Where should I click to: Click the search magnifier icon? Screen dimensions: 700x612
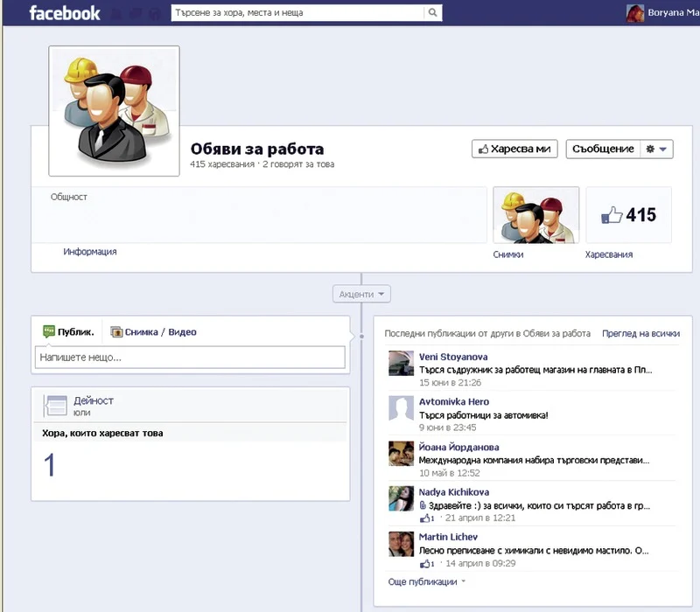[x=432, y=12]
